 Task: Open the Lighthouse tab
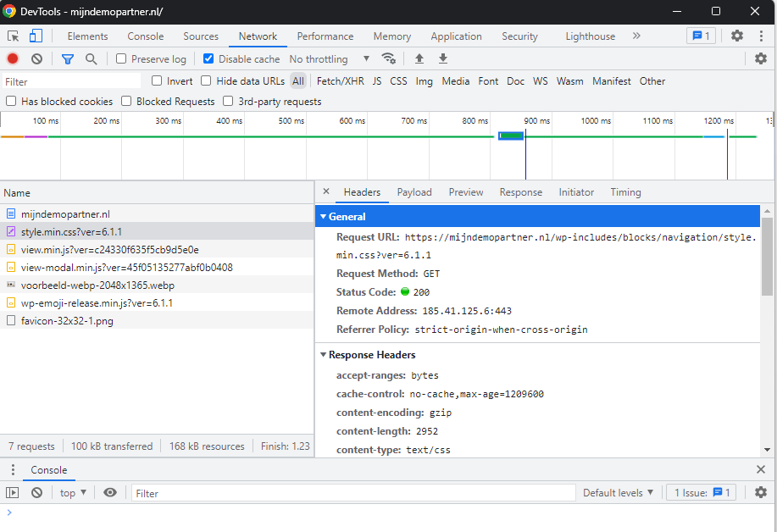point(591,36)
